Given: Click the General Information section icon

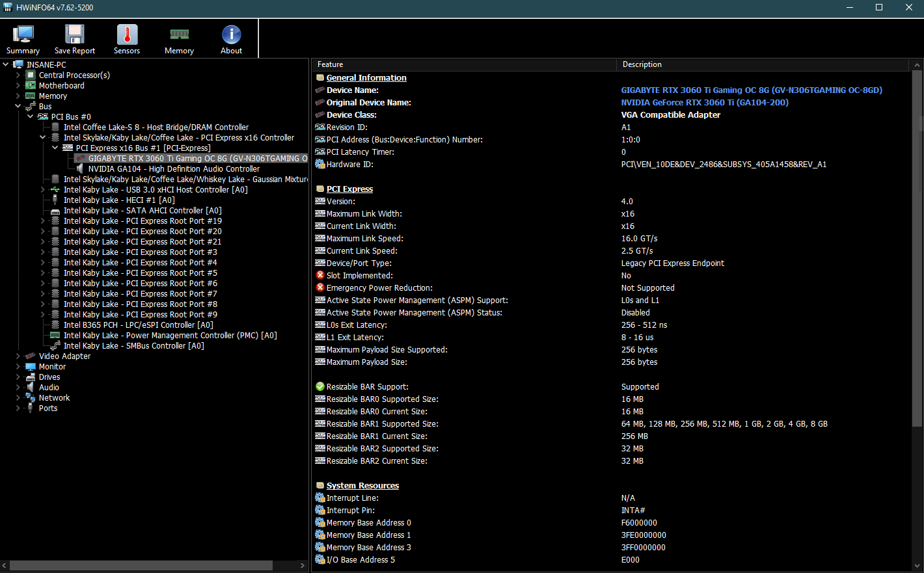Looking at the screenshot, I should 320,78.
